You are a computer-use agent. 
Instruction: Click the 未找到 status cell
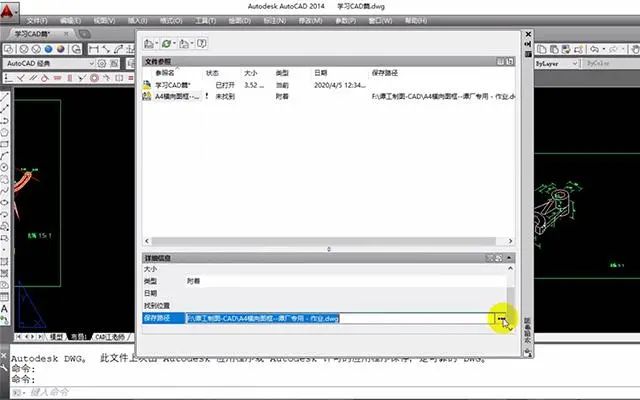click(225, 96)
